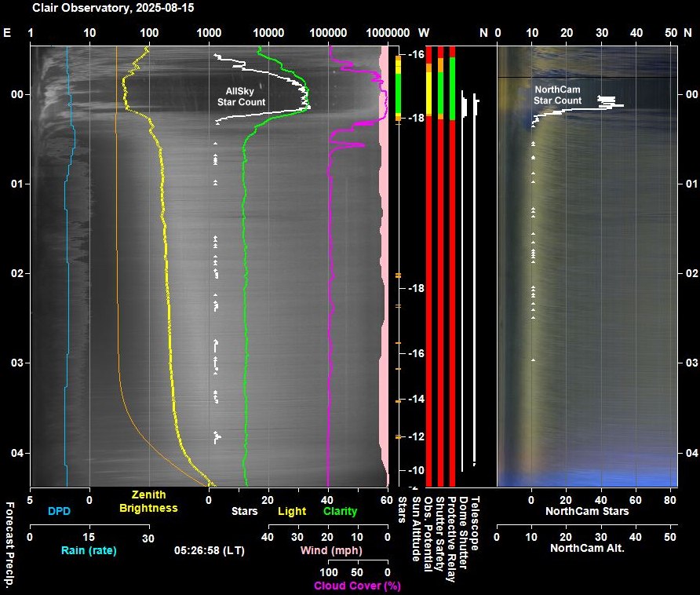
Task: Click the NorthCam Star Count label
Action: click(x=557, y=95)
